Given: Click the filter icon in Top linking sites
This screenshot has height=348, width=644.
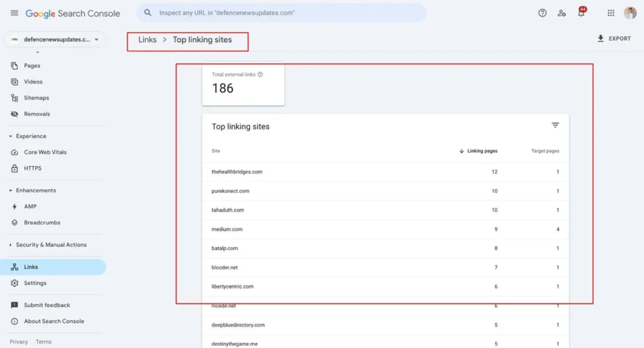Looking at the screenshot, I should point(555,126).
